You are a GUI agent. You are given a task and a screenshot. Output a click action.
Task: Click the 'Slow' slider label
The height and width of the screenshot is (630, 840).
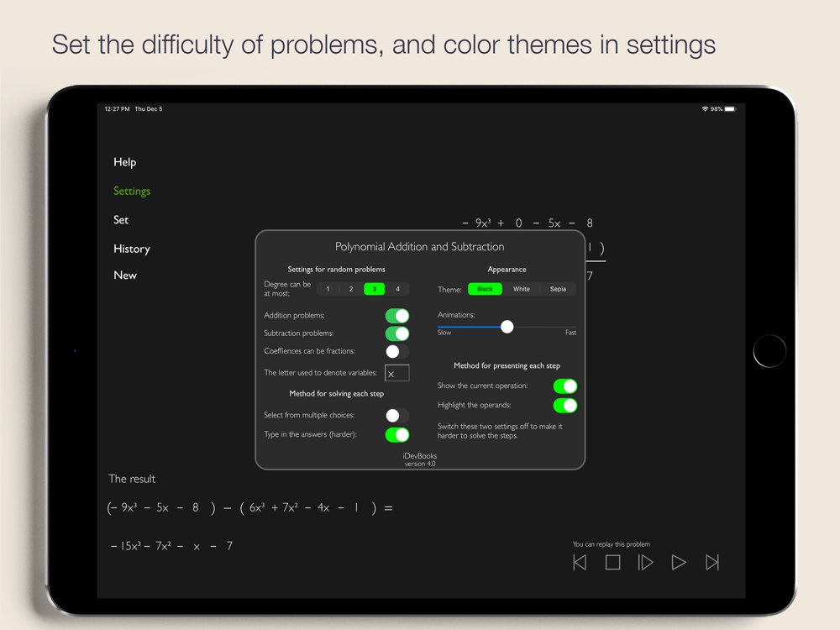click(444, 333)
